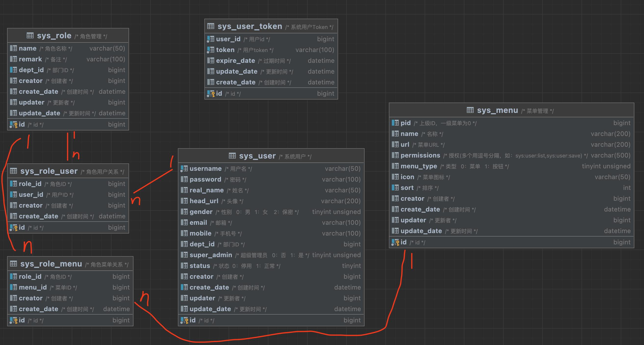This screenshot has height=345, width=644.
Task: Select user_id column in sys_role_user
Action: point(68,194)
